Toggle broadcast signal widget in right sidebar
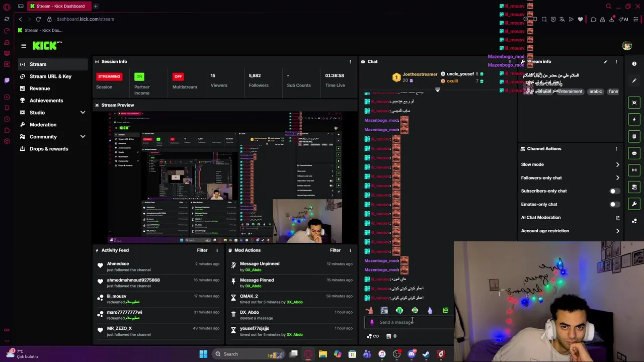 (634, 170)
